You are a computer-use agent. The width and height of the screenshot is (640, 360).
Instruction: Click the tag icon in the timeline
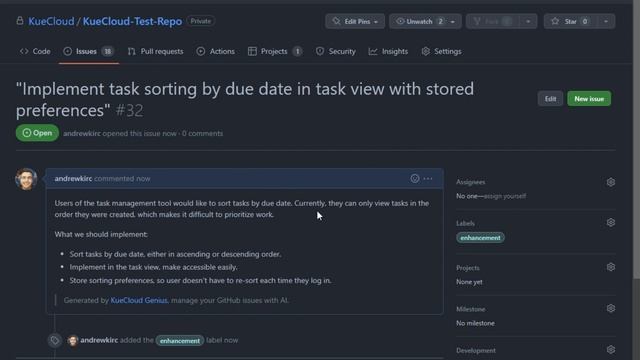[x=55, y=340]
